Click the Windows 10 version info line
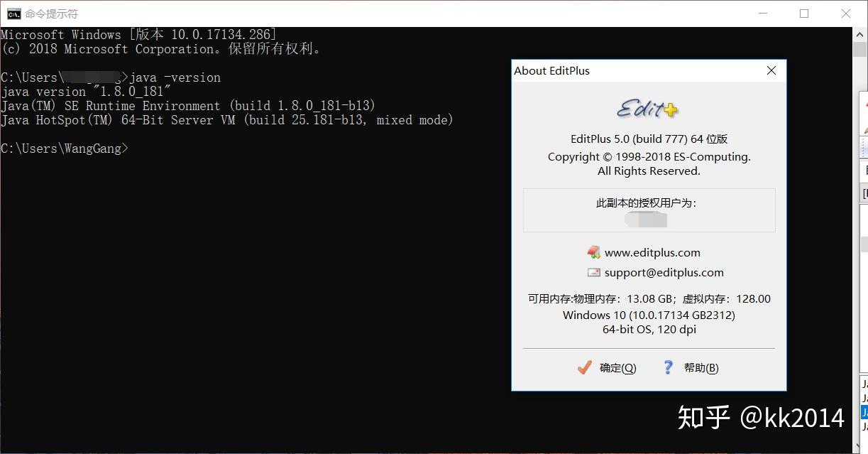This screenshot has width=868, height=454. click(x=648, y=315)
